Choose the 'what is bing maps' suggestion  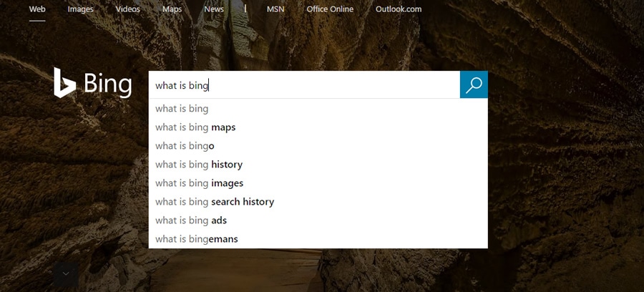(195, 127)
